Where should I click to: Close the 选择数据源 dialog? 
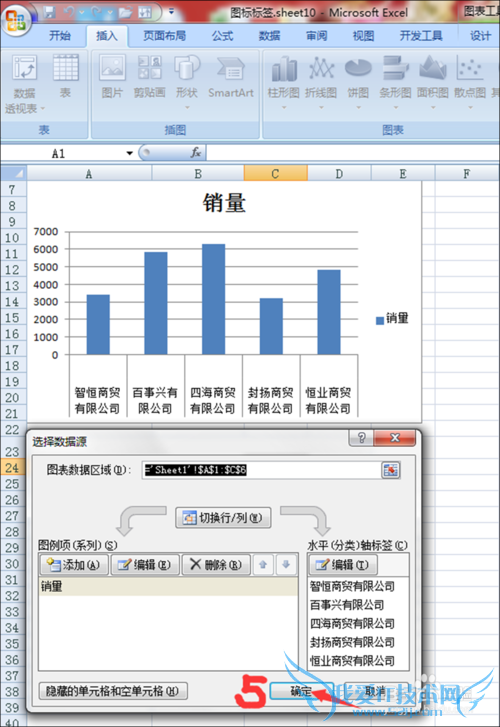395,438
